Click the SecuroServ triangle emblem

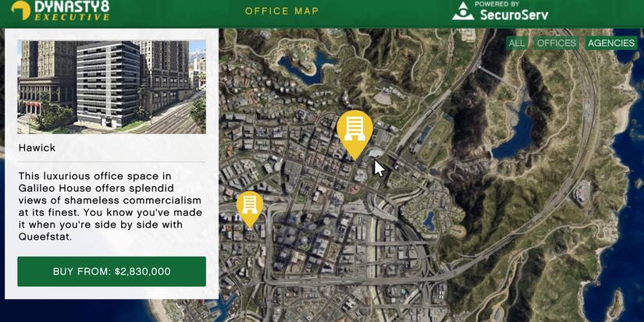pos(463,11)
